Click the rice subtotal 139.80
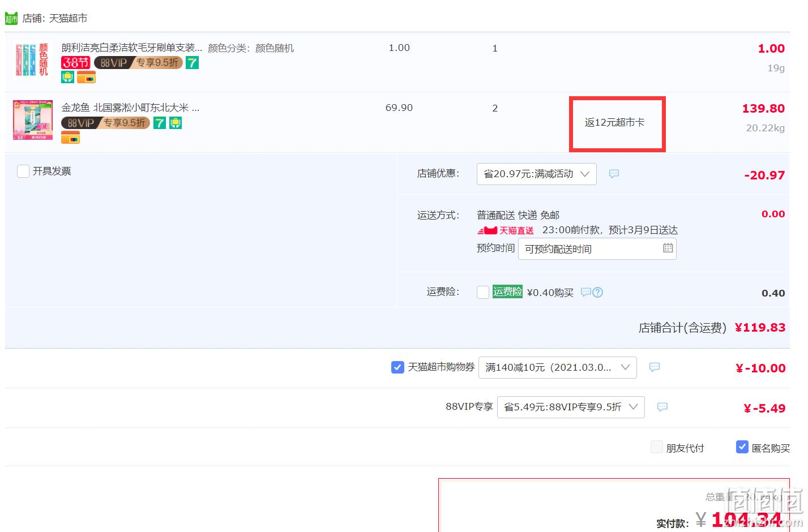This screenshot has height=532, width=808. (763, 108)
